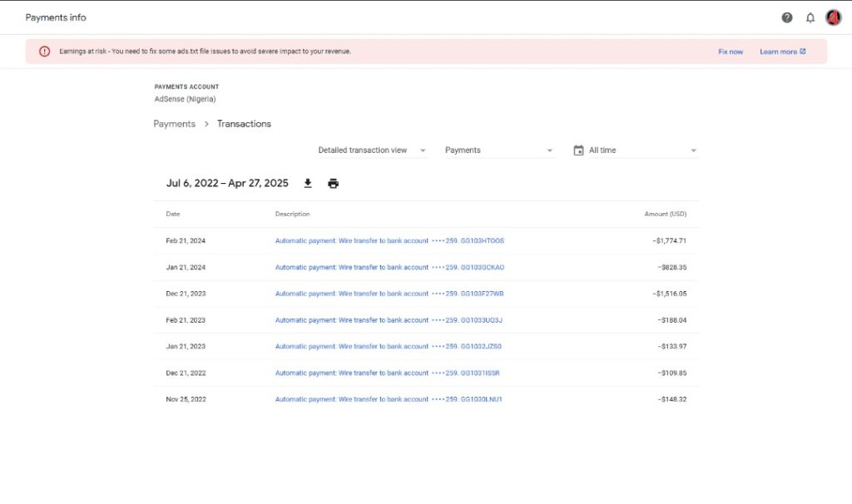View the Nov 25, 2022 payment details

389,399
